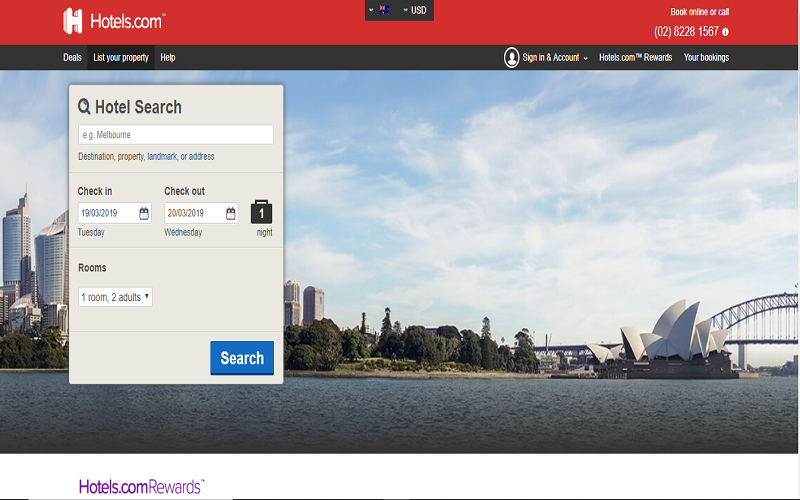Open the Check out calendar icon
Viewport: 800px width, 500px height.
[x=231, y=213]
